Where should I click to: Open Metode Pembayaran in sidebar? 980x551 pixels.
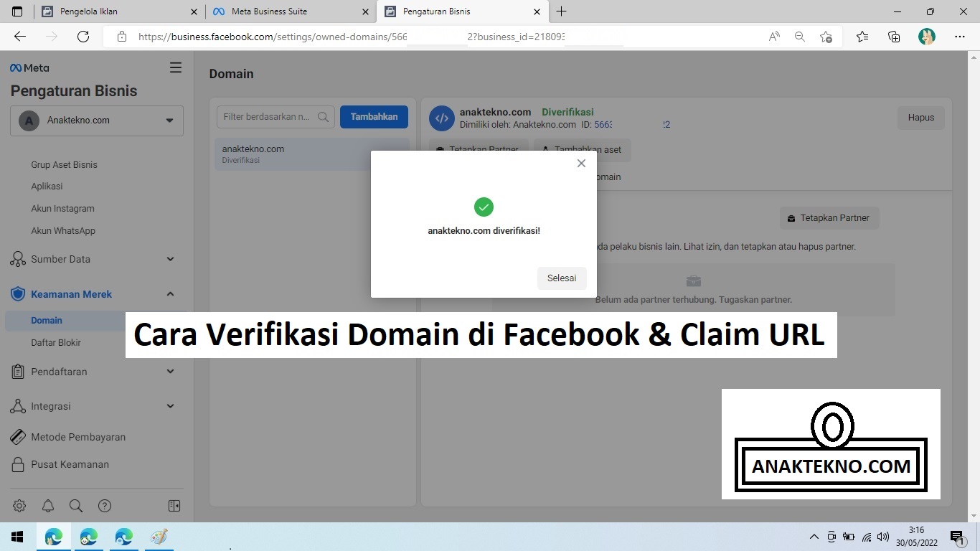click(x=78, y=437)
